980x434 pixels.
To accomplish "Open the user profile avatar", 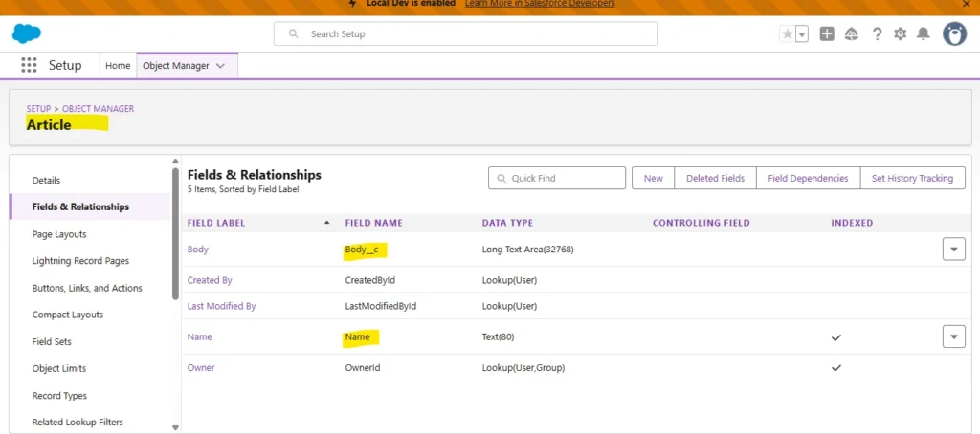I will pos(954,33).
